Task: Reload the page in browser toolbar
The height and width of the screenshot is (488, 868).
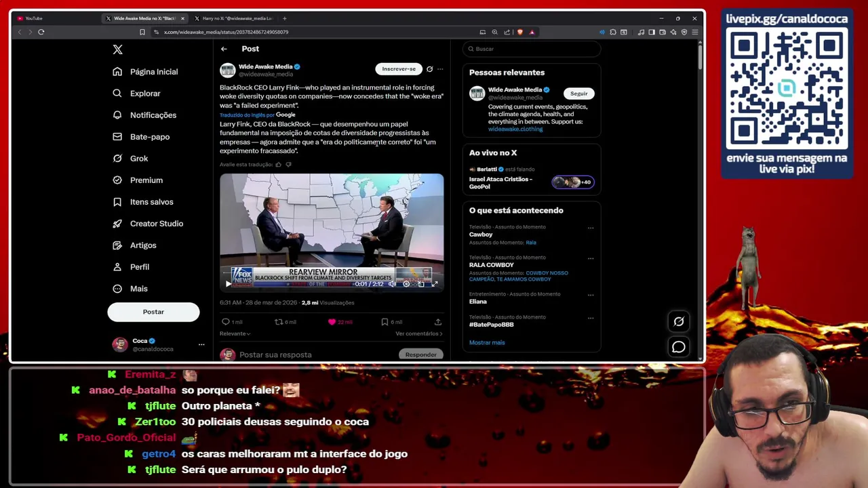Action: [x=41, y=32]
